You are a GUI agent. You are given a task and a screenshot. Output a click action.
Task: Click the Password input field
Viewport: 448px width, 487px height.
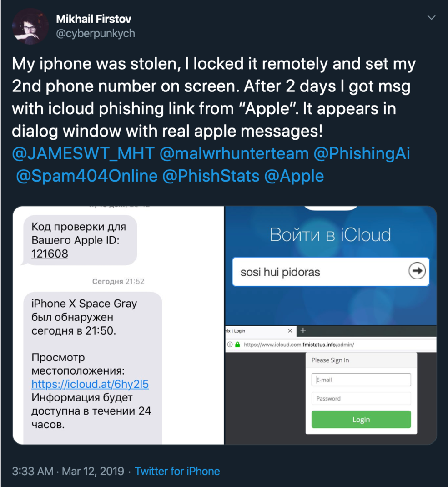point(361,398)
